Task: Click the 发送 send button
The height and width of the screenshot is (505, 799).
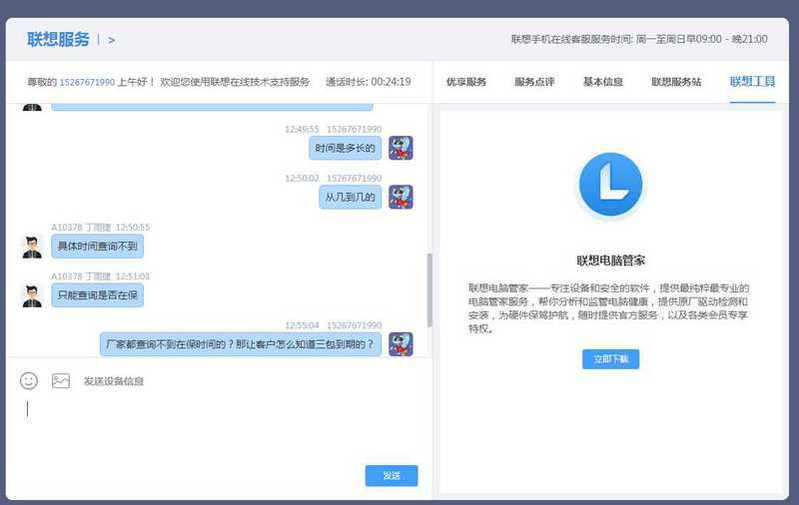Action: click(x=391, y=475)
